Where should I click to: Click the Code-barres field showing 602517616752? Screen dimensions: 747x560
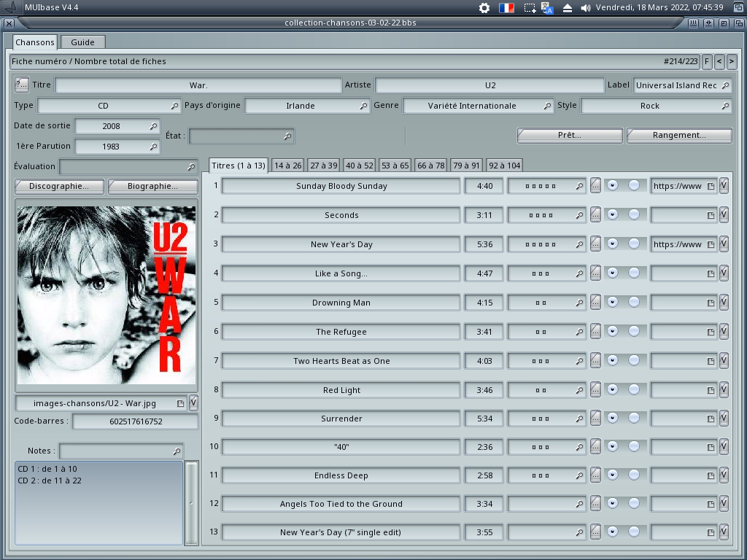tap(135, 421)
